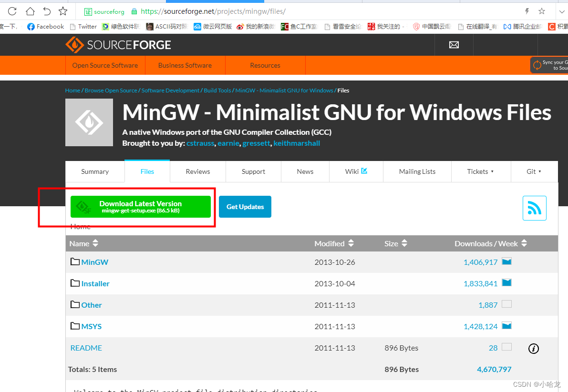The width and height of the screenshot is (568, 392).
Task: Expand the Git dropdown tab
Action: click(x=534, y=171)
